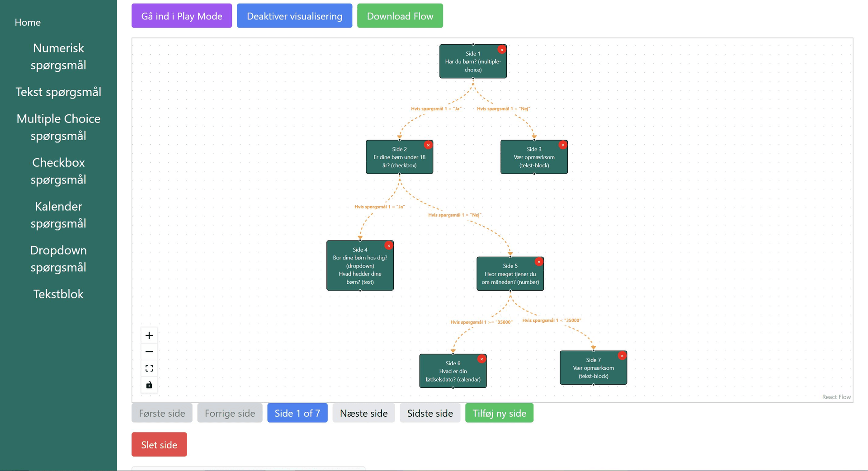Click Download Flow
Image resolution: width=868 pixels, height=471 pixels.
400,15
